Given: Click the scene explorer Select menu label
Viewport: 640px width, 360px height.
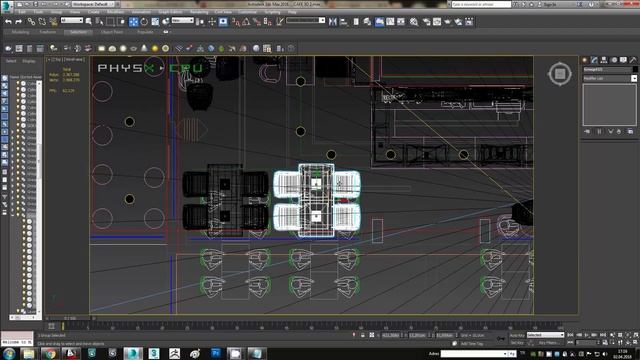Looking at the screenshot, I should point(11,61).
